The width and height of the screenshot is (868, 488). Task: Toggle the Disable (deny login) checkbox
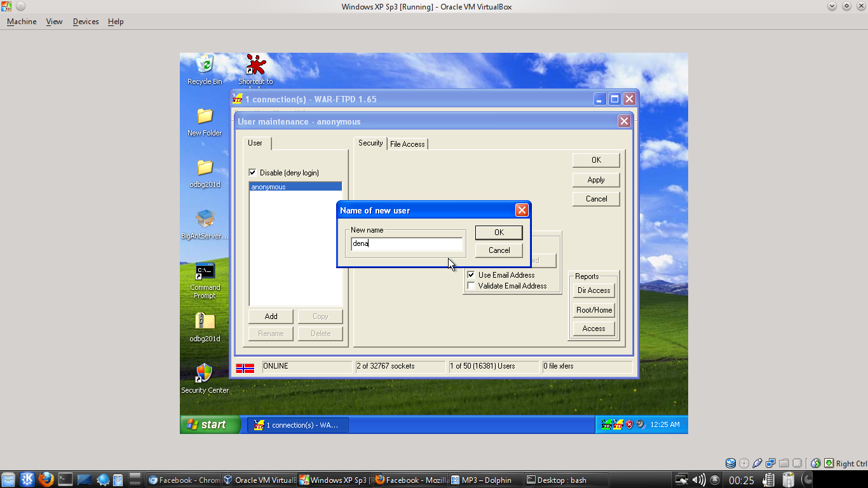pos(252,173)
